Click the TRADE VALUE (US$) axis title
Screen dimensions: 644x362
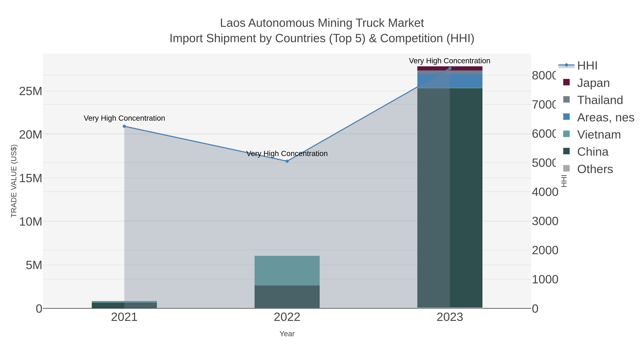(14, 181)
